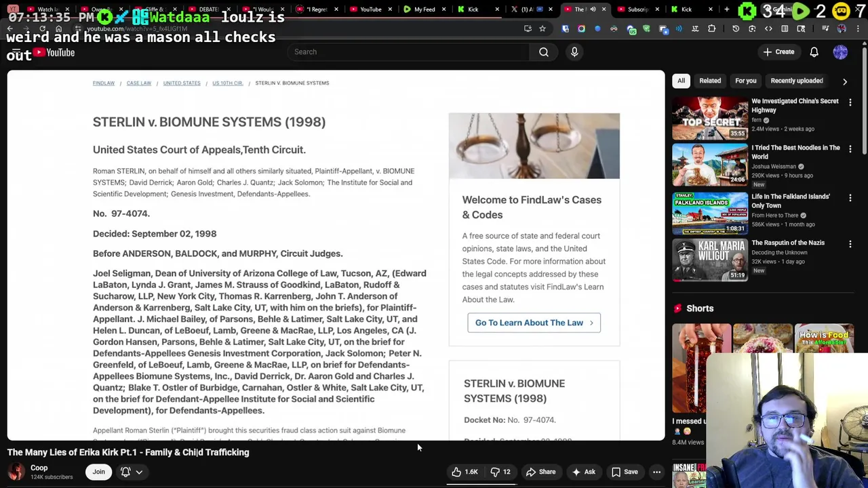Dislike the video showing 12
This screenshot has height=488, width=868.
coord(500,472)
